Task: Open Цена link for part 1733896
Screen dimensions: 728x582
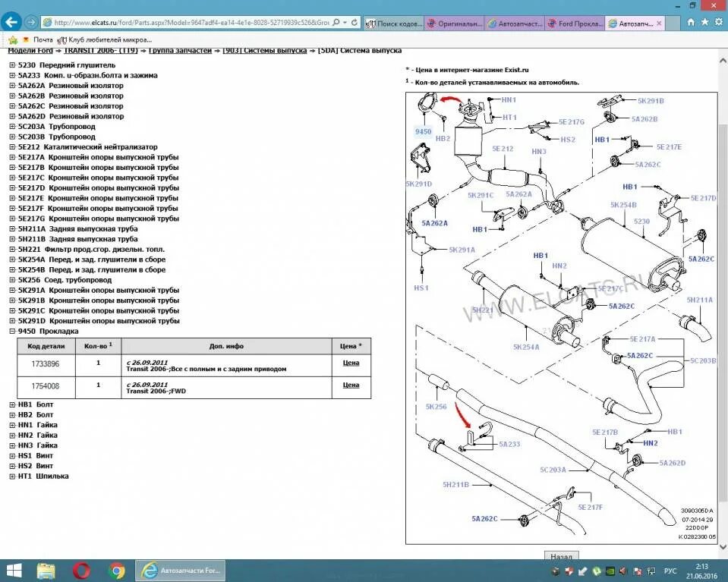Action: click(351, 363)
